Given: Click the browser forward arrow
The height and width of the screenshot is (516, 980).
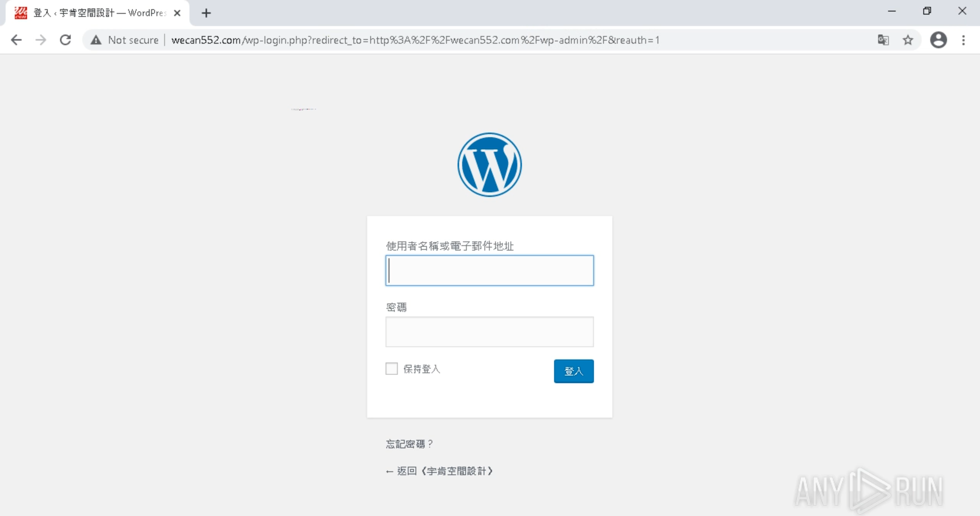Looking at the screenshot, I should coord(41,40).
